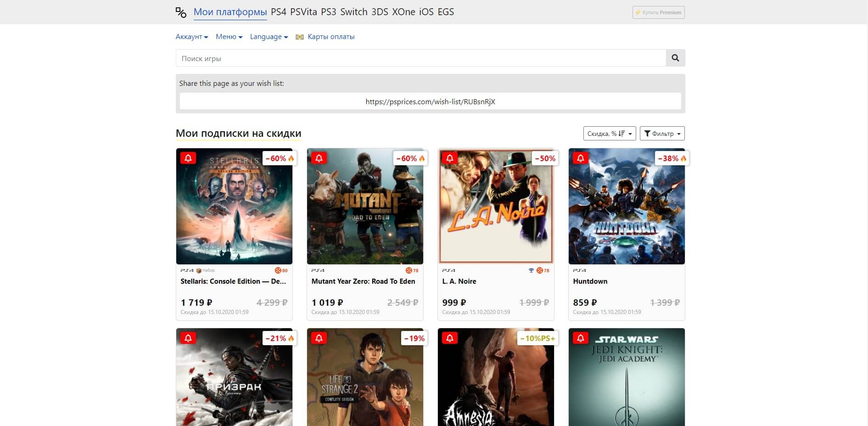Click the PSPrices percent logo icon
This screenshot has height=426, width=868.
tap(181, 12)
